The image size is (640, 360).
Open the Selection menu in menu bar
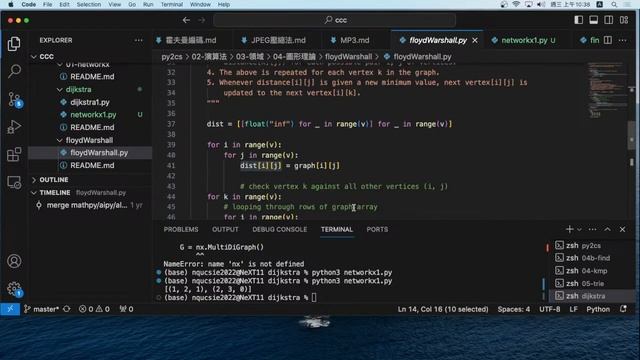pyautogui.click(x=89, y=4)
